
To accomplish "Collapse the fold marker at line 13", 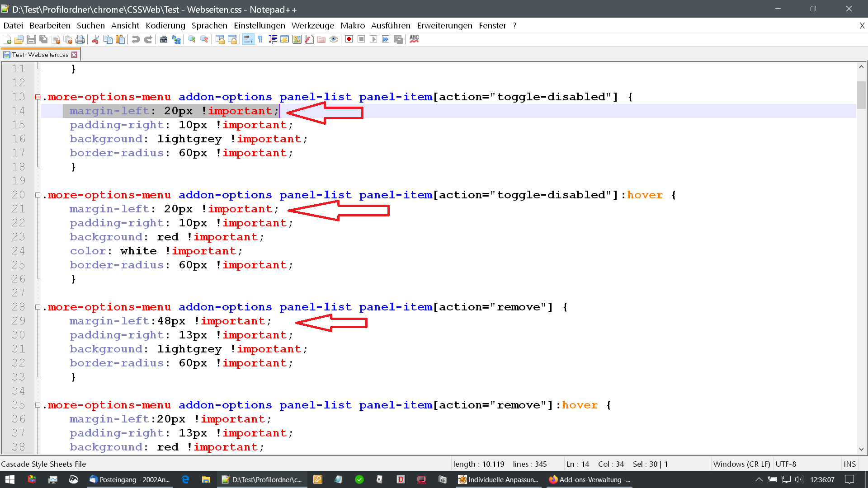I will point(38,97).
